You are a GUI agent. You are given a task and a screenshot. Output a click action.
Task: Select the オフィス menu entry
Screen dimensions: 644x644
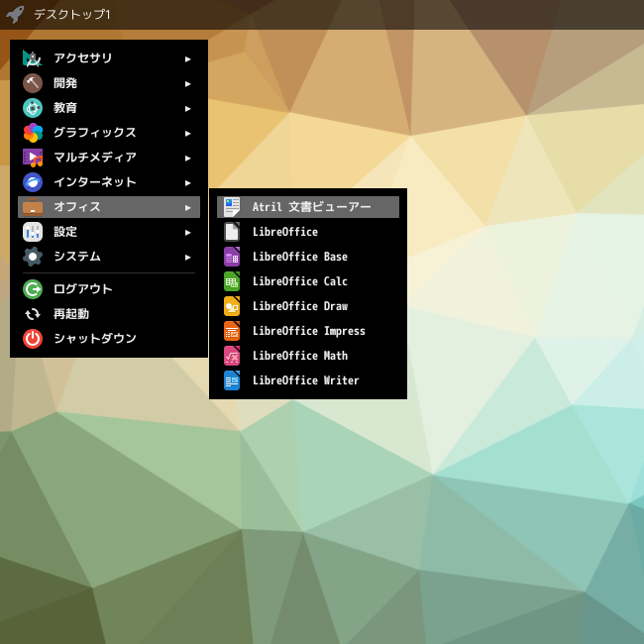pos(109,207)
